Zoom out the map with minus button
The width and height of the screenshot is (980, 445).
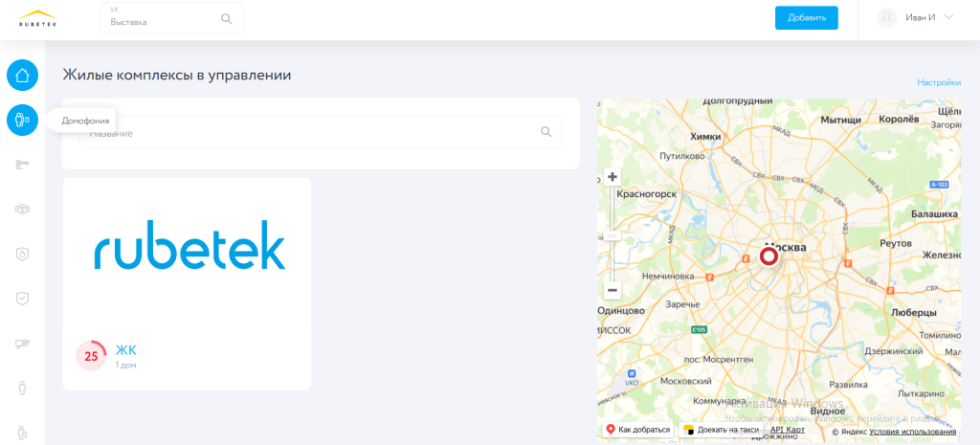[x=612, y=290]
